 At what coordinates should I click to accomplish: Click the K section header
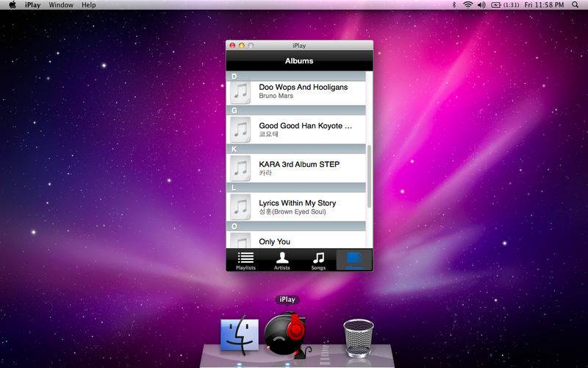click(x=296, y=149)
